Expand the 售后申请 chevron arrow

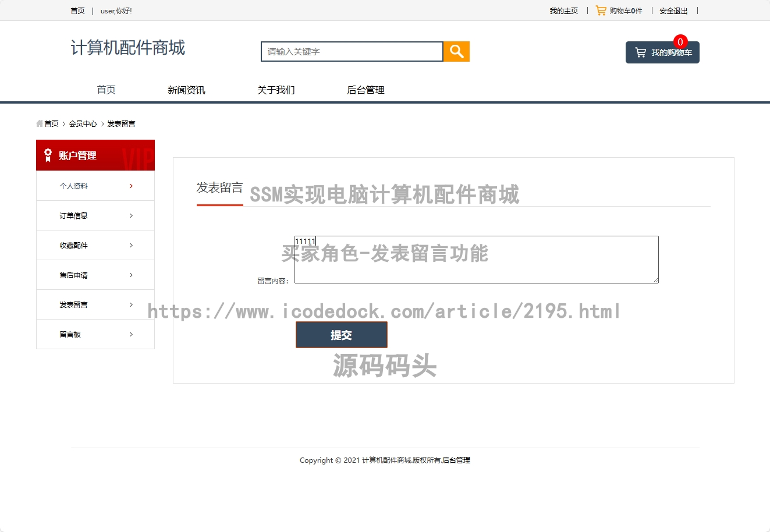click(131, 275)
